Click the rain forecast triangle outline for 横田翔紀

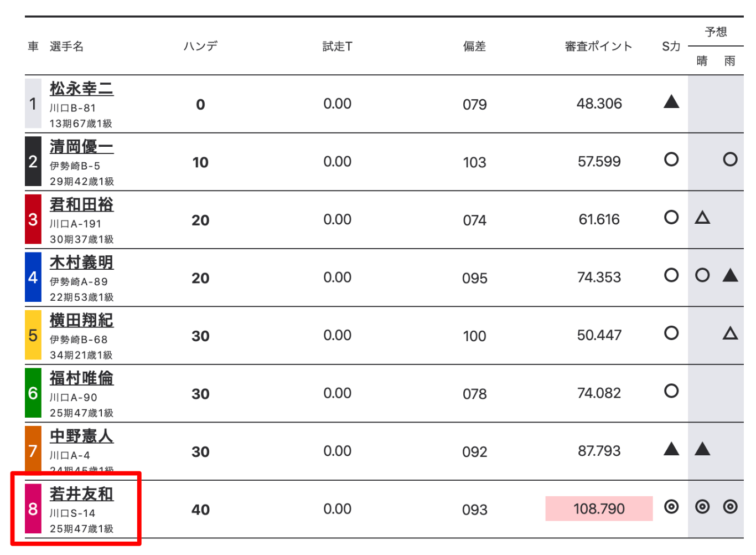coord(730,333)
